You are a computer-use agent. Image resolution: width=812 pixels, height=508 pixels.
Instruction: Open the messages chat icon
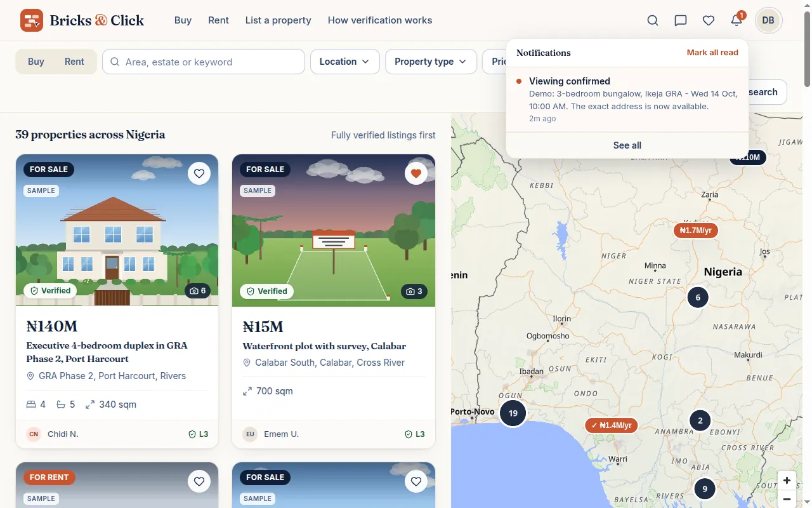tap(681, 20)
